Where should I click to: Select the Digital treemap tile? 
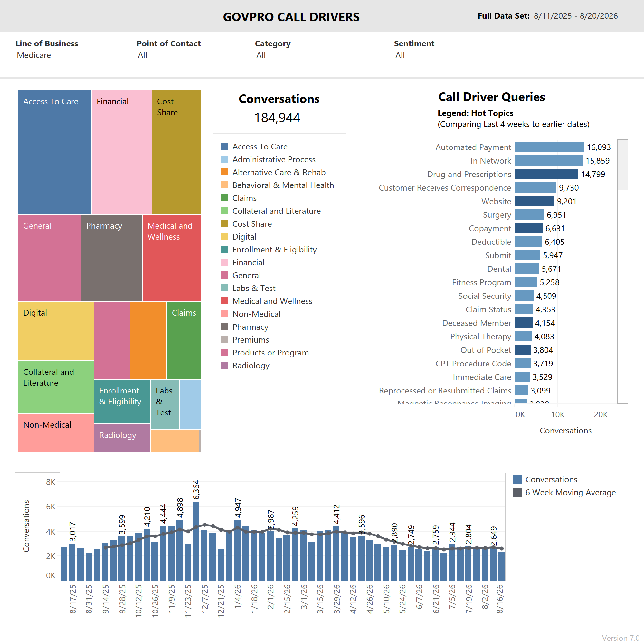coord(56,331)
